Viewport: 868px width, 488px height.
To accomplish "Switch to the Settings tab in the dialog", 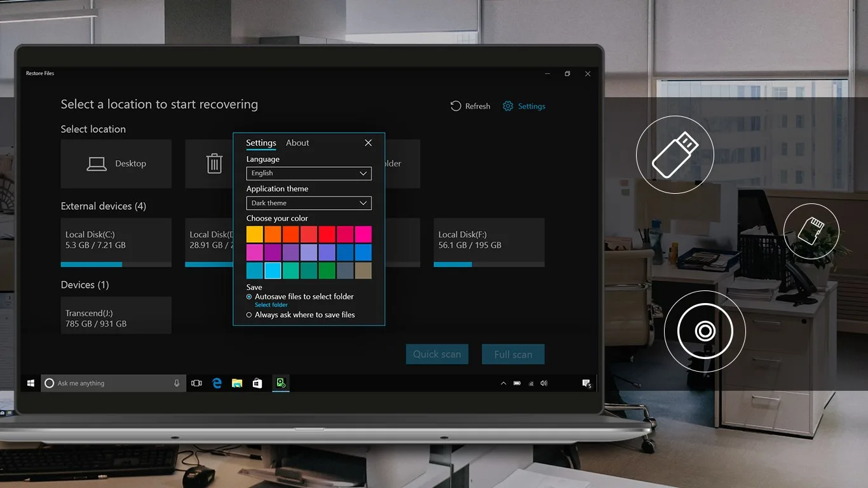I will pyautogui.click(x=261, y=143).
